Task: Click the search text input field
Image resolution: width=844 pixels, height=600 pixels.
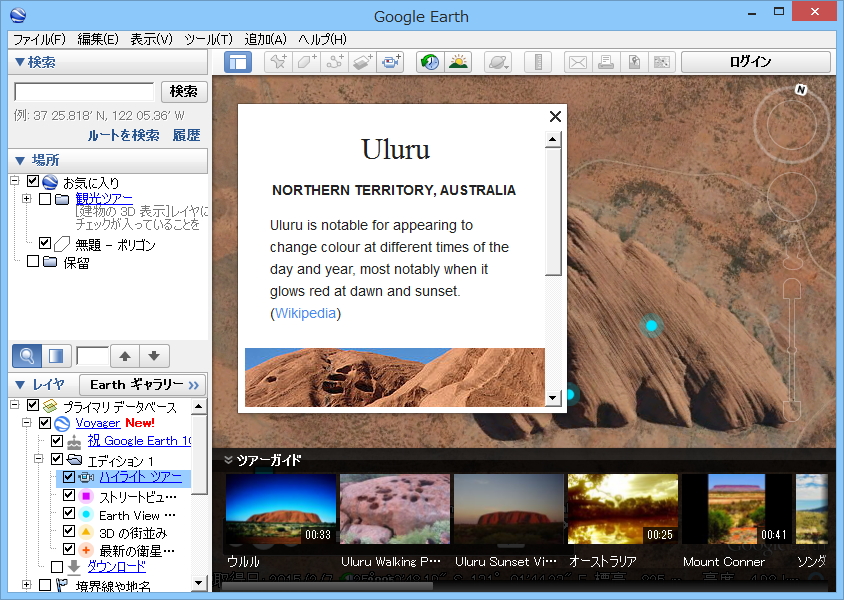Action: point(84,91)
